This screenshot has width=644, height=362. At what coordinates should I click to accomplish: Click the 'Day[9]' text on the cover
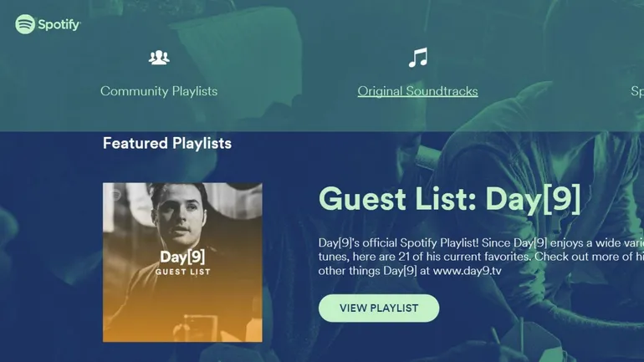[182, 257]
